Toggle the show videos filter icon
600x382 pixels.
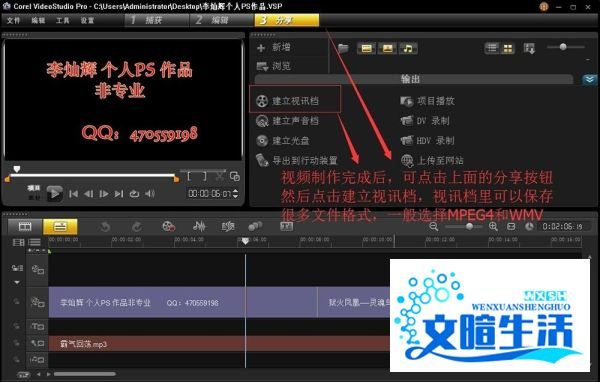coord(366,48)
